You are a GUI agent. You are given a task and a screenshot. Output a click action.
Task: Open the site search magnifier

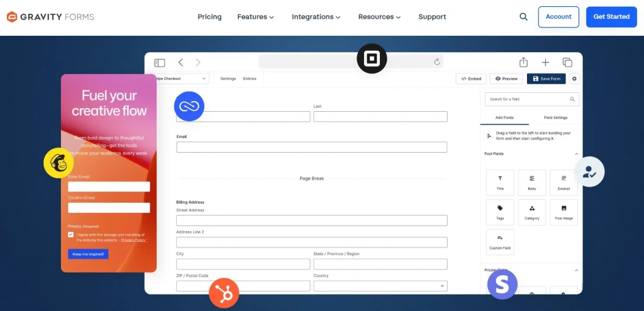[x=523, y=17]
